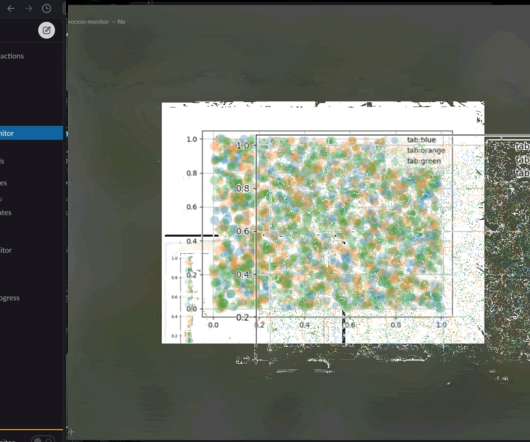Click the tab:blue legend entry
The width and height of the screenshot is (530, 442).
coord(421,140)
